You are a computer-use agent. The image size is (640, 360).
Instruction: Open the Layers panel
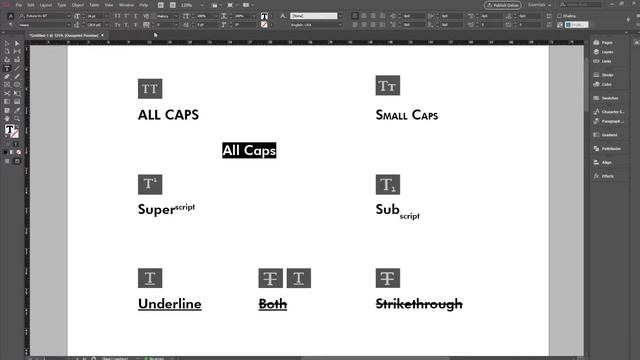[604, 52]
